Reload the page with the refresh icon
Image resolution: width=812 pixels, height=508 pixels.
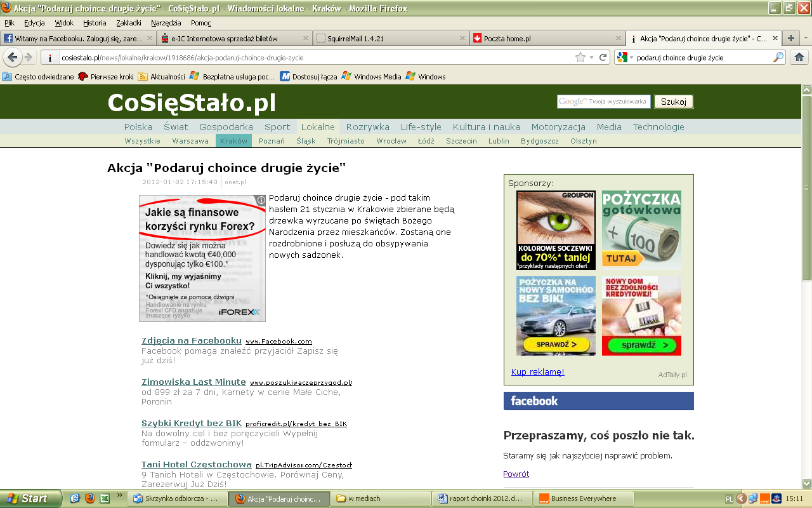point(603,57)
